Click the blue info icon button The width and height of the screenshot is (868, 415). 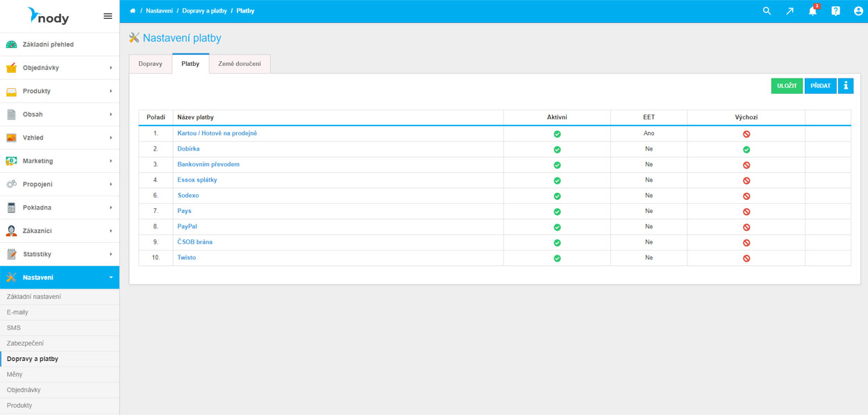coord(845,86)
